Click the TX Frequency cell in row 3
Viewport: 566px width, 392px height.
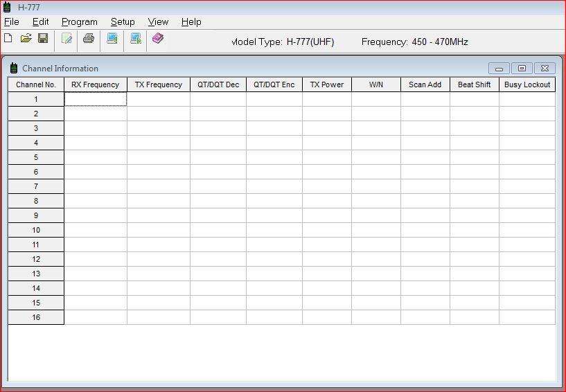158,128
